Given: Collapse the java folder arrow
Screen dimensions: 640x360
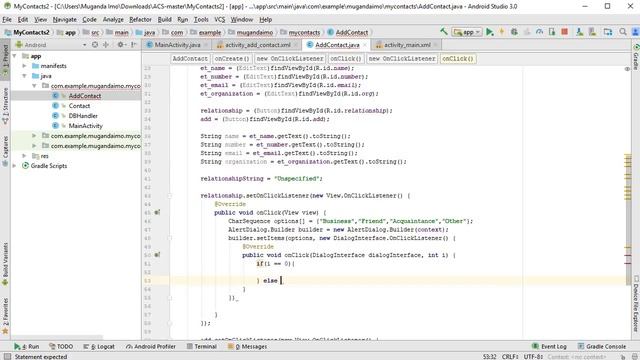Looking at the screenshot, I should click(x=24, y=76).
